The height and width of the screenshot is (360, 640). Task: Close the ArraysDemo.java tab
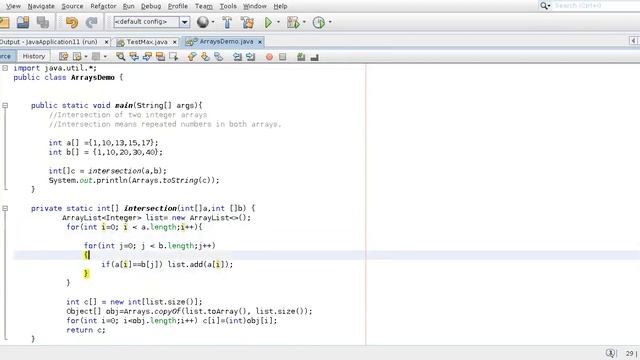coord(260,42)
